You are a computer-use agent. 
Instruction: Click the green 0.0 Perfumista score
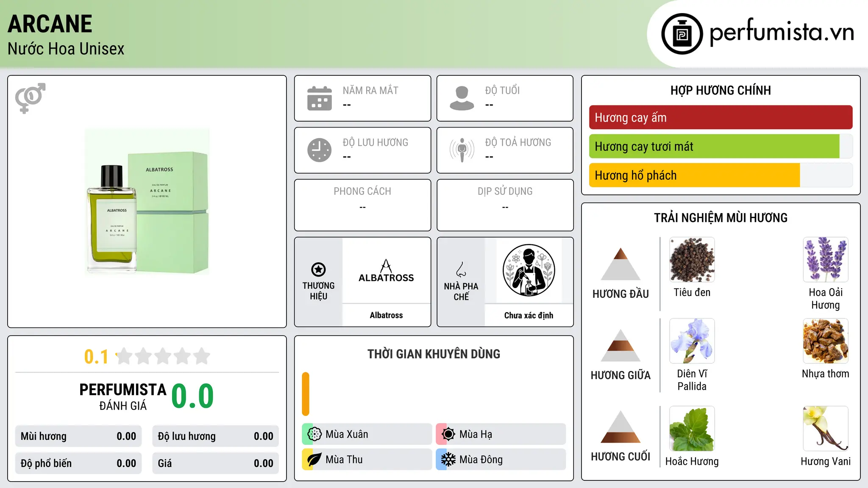tap(192, 396)
